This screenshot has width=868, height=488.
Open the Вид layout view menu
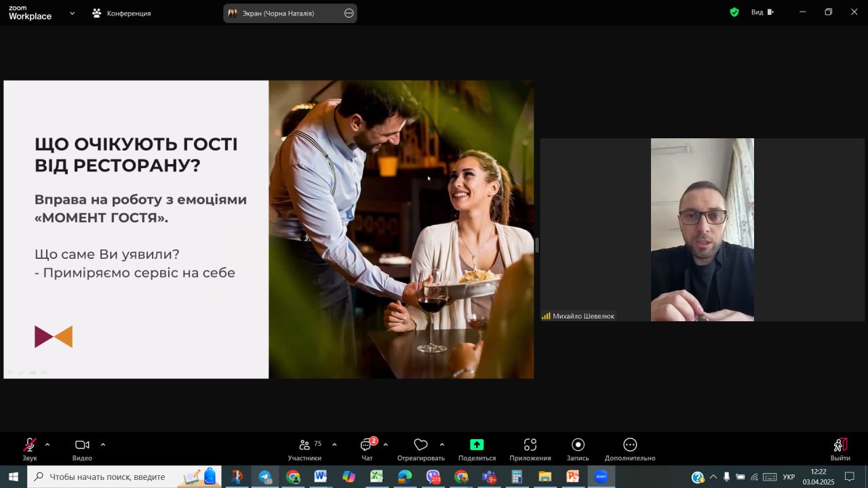(x=762, y=12)
